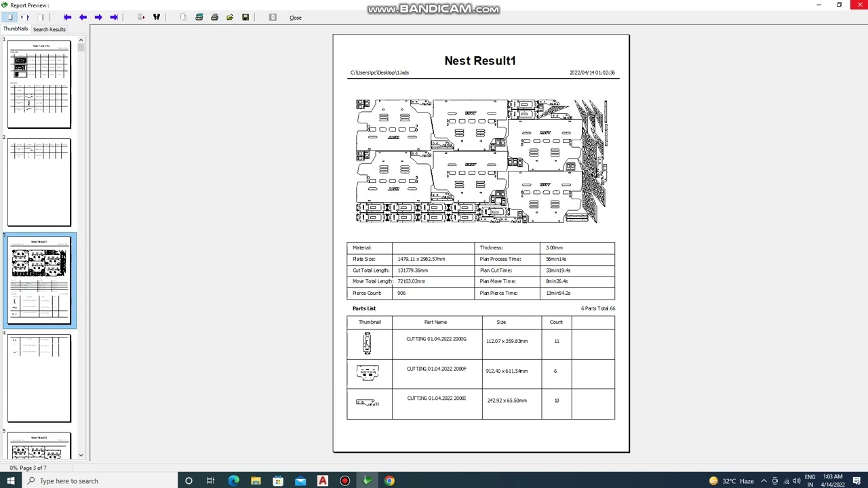The image size is (868, 488).
Task: Click the part thumbnail for CUTTING 2000G
Action: click(x=367, y=343)
